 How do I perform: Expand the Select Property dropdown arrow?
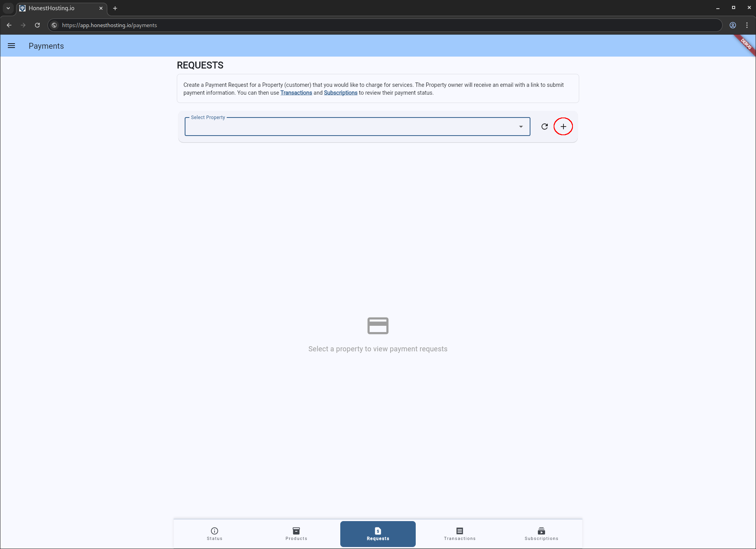(521, 127)
